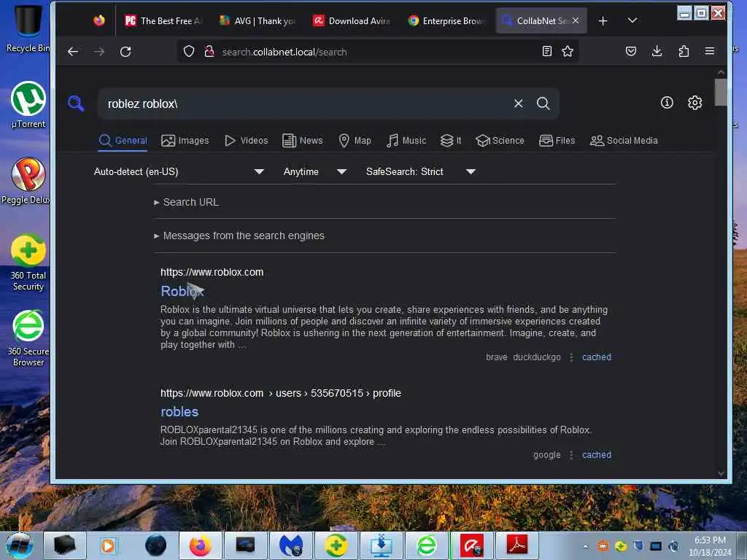747x560 pixels.
Task: Select the News search category
Action: [303, 141]
